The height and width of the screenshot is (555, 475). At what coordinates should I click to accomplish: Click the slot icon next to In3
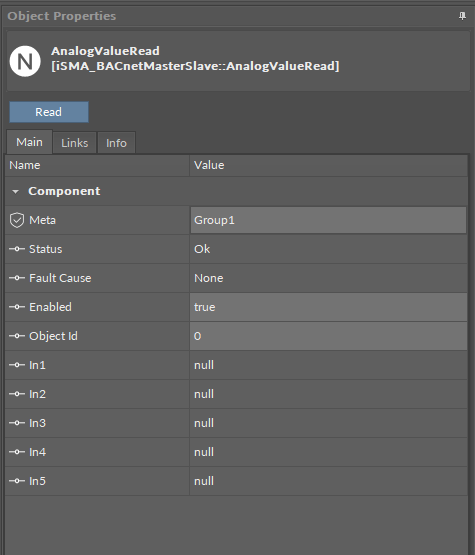tap(17, 423)
